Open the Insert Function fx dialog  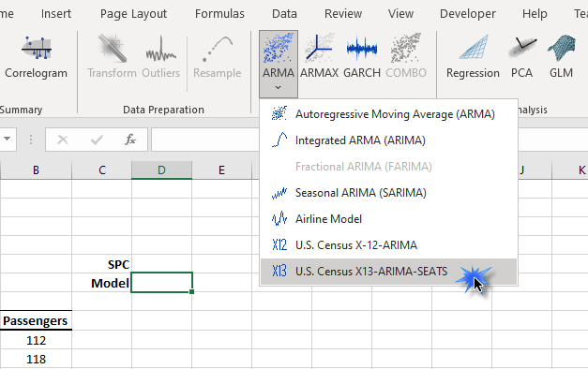click(129, 140)
